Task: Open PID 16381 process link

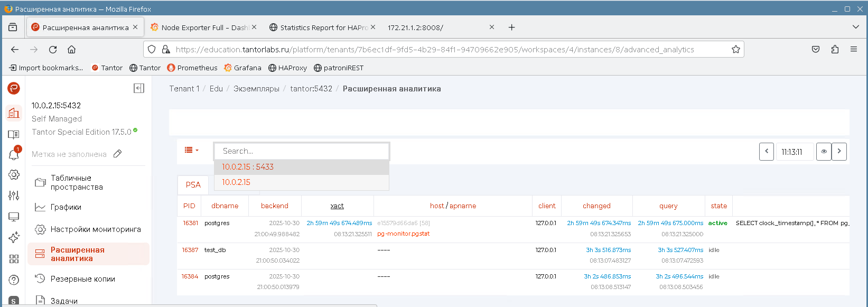Action: [190, 223]
